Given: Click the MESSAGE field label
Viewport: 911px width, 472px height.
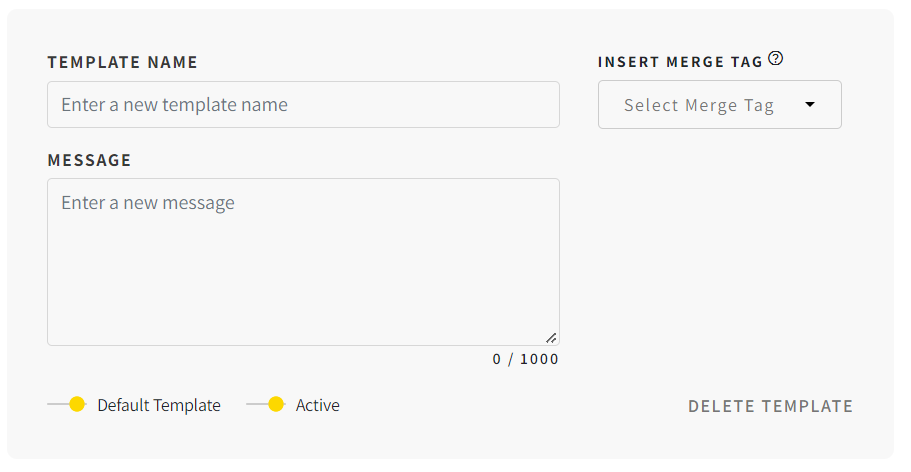Looking at the screenshot, I should click(x=89, y=160).
